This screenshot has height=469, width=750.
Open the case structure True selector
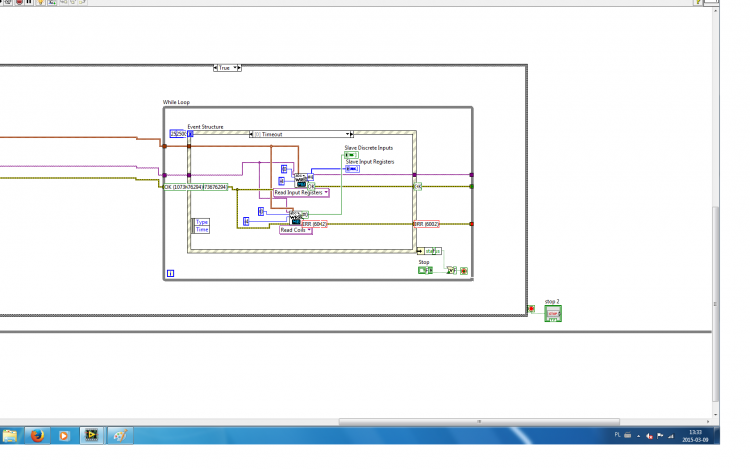(x=227, y=68)
